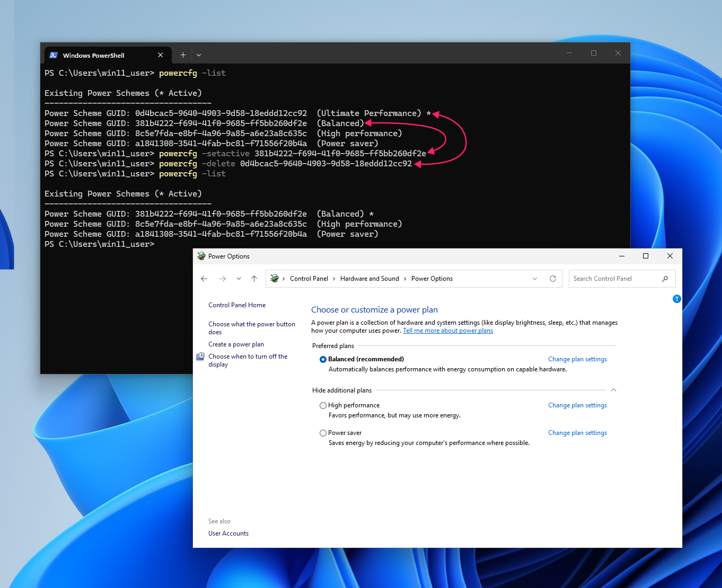Screen dimensions: 722x588
Task: Change plan settings for High performance
Action: pos(577,405)
